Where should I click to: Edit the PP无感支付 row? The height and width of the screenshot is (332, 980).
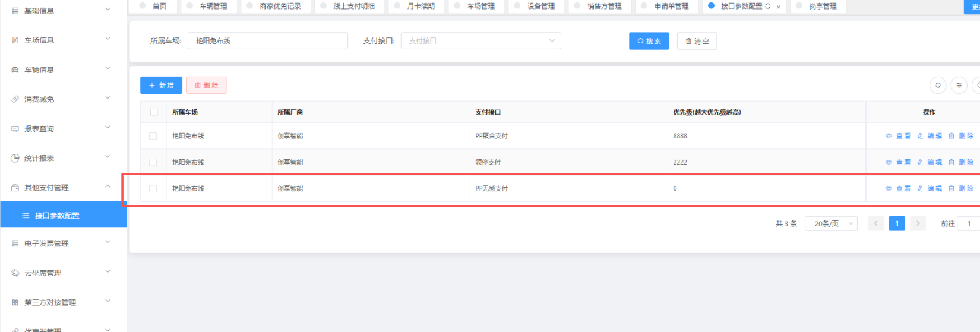tap(930, 188)
